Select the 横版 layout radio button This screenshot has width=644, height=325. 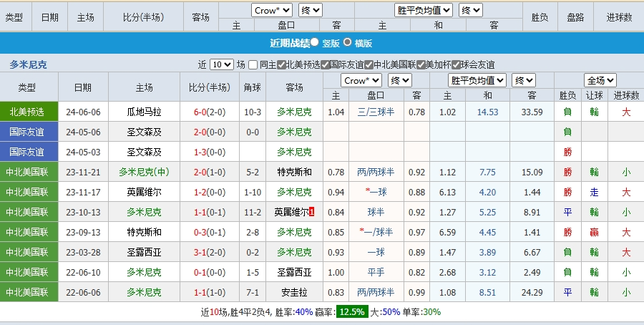[348, 42]
